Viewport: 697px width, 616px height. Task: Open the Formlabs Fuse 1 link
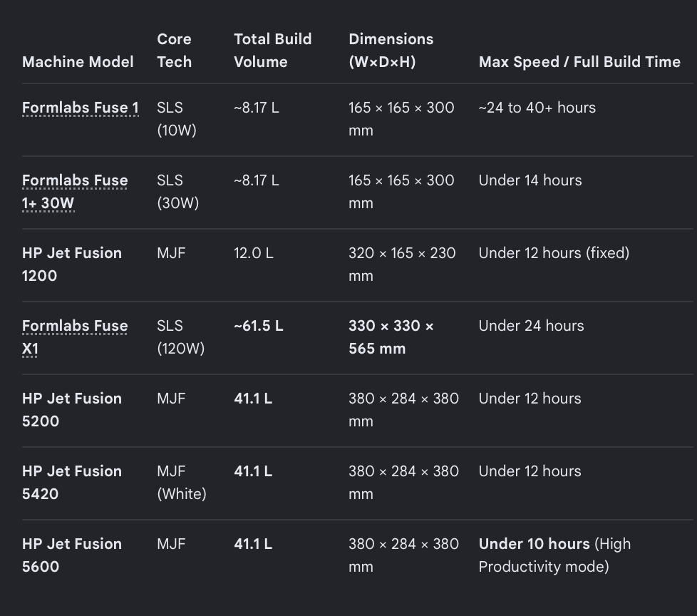click(81, 108)
